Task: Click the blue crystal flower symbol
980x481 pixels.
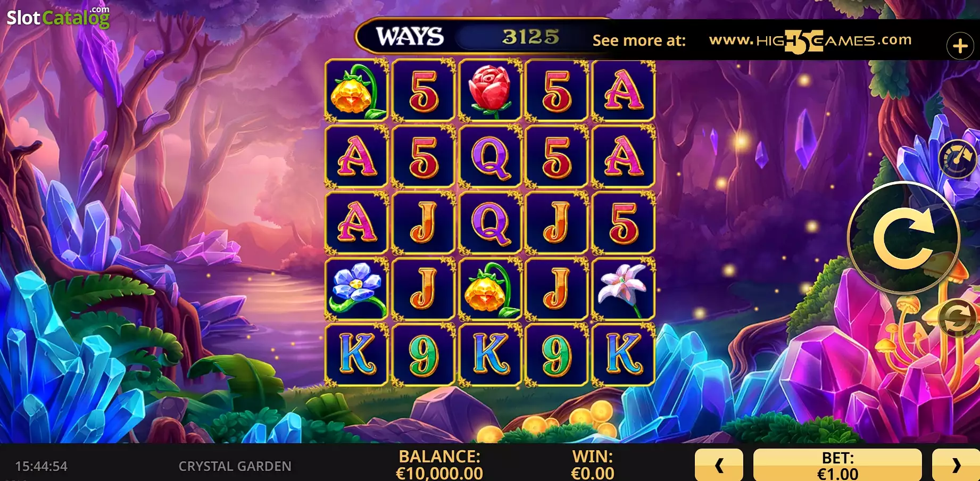Action: click(356, 289)
